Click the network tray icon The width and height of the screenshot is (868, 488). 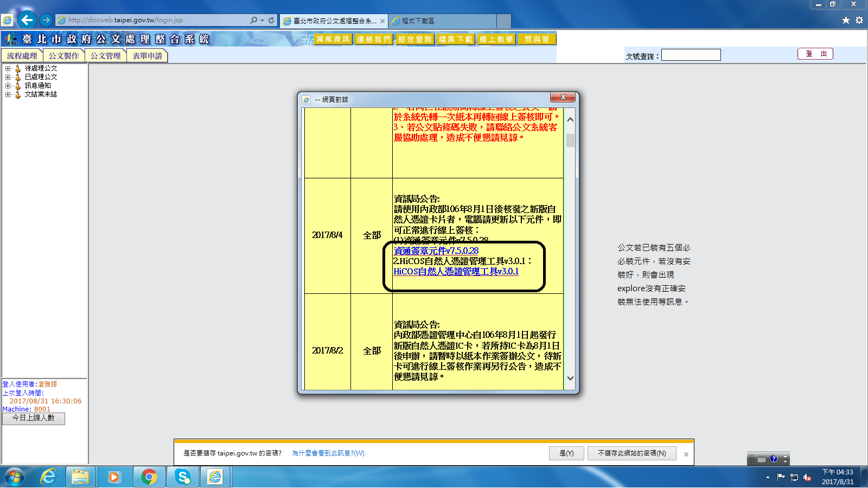click(x=794, y=477)
